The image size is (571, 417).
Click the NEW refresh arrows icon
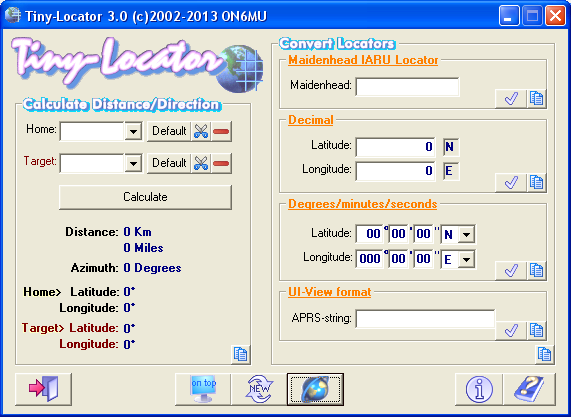(259, 389)
